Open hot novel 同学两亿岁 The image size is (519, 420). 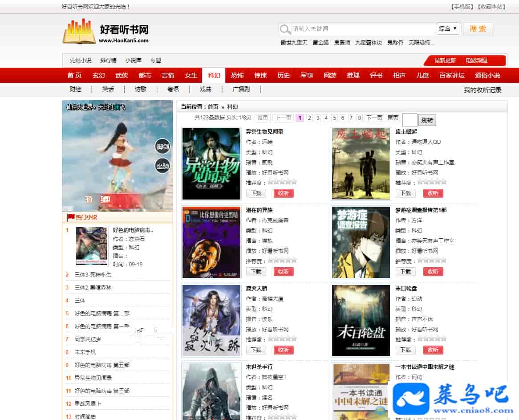pyautogui.click(x=87, y=339)
